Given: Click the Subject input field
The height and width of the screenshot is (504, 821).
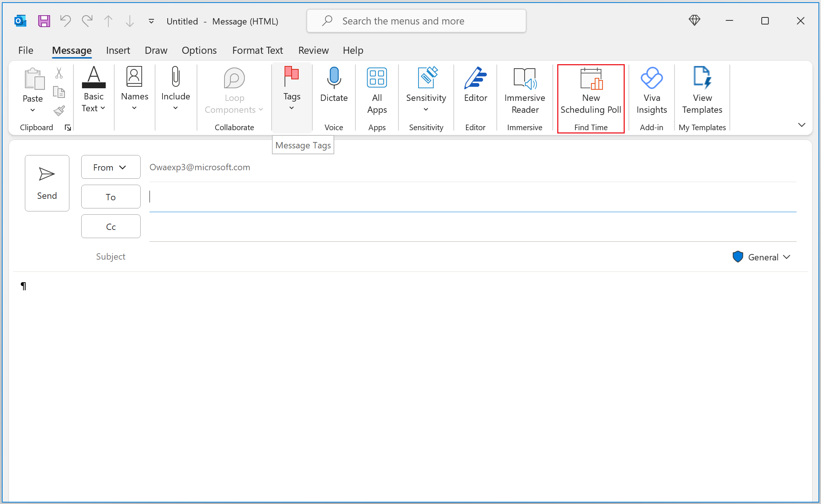Looking at the screenshot, I should pos(410,256).
